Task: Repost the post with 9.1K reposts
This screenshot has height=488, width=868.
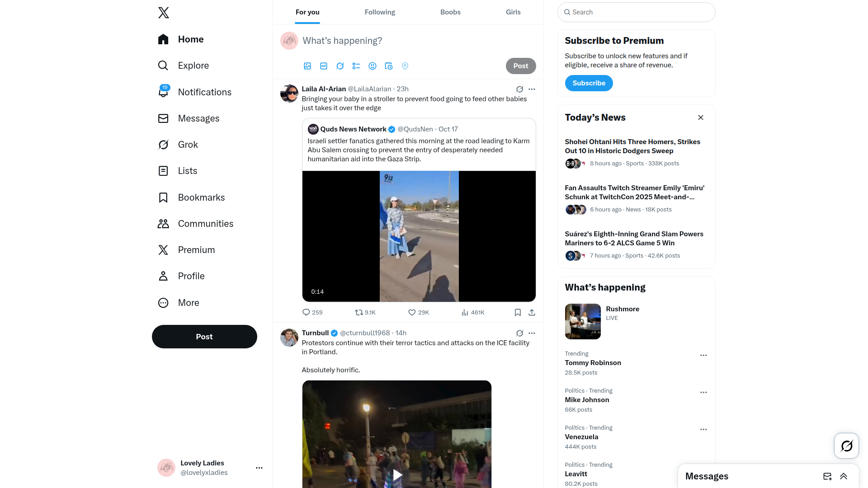Action: click(x=365, y=312)
